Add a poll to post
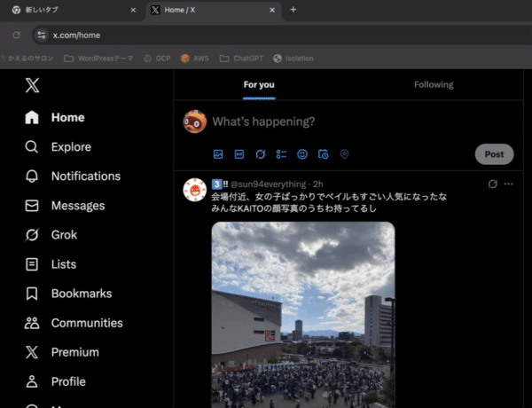Screen dimensions: 532x408 click(x=281, y=154)
